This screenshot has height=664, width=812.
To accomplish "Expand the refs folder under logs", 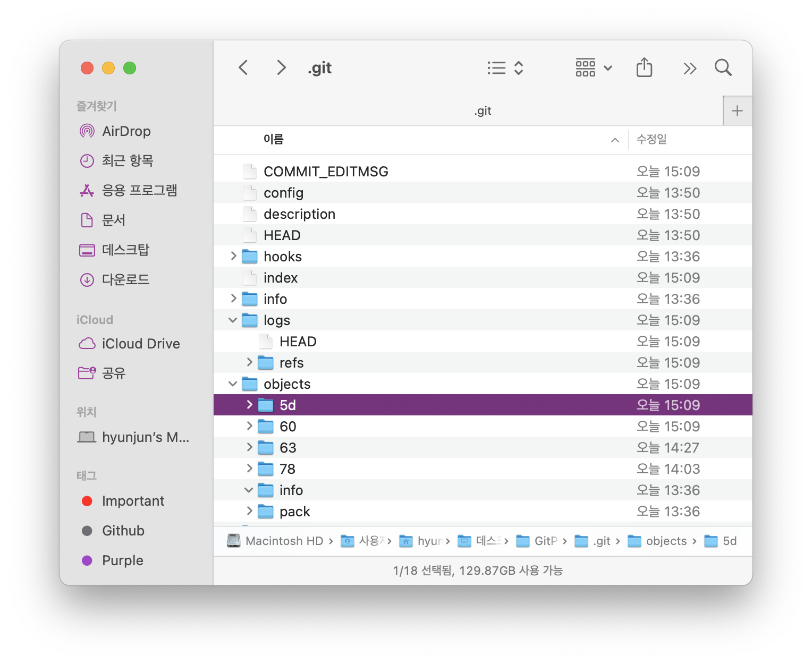I will coord(249,362).
